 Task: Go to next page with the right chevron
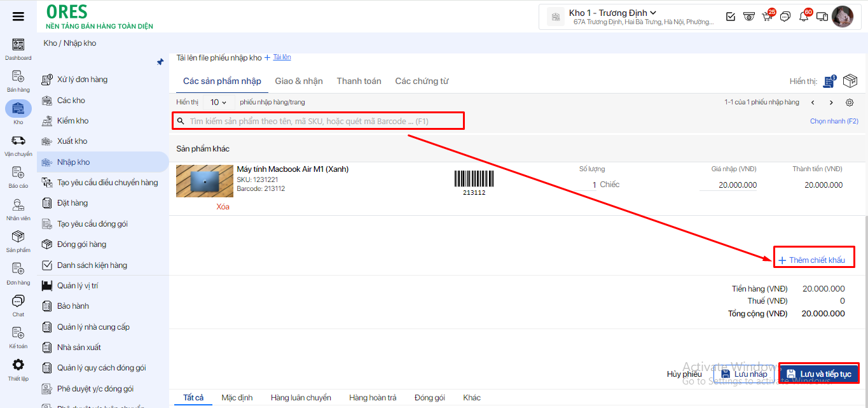pyautogui.click(x=831, y=102)
